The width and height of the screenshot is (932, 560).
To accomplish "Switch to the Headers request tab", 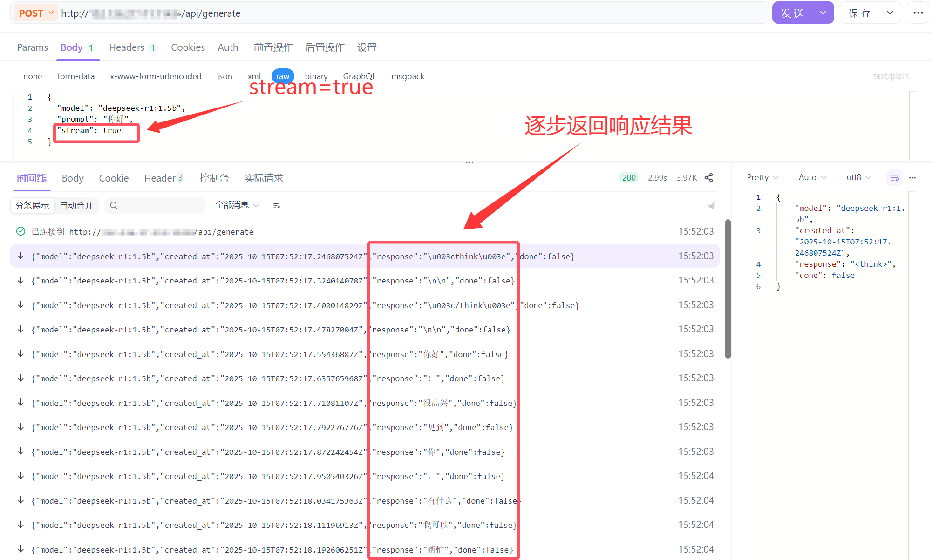I will (127, 47).
